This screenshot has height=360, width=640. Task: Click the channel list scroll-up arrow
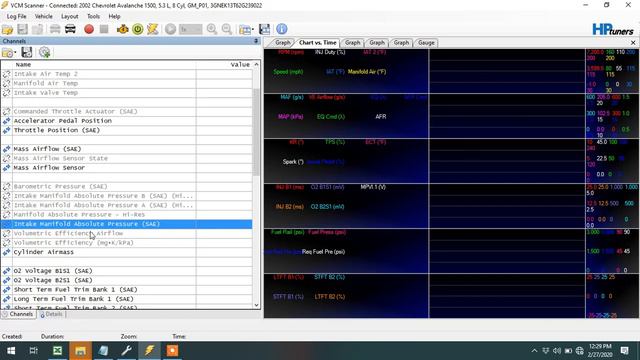click(256, 64)
